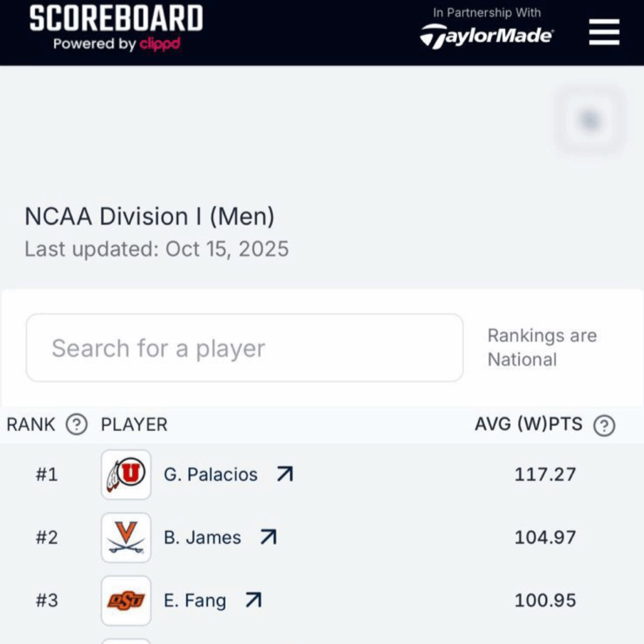Click the blurred icon button top right

(x=589, y=120)
